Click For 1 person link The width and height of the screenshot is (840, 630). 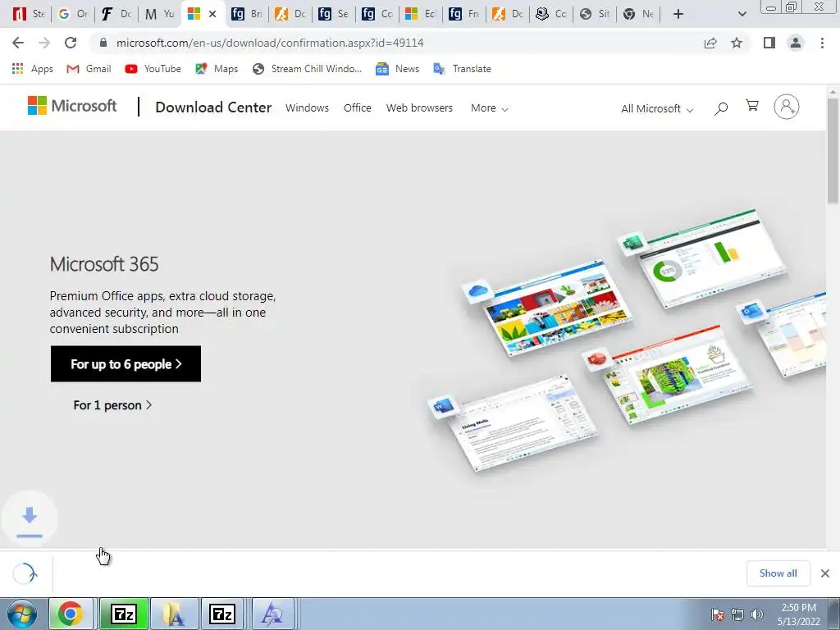[x=112, y=405]
